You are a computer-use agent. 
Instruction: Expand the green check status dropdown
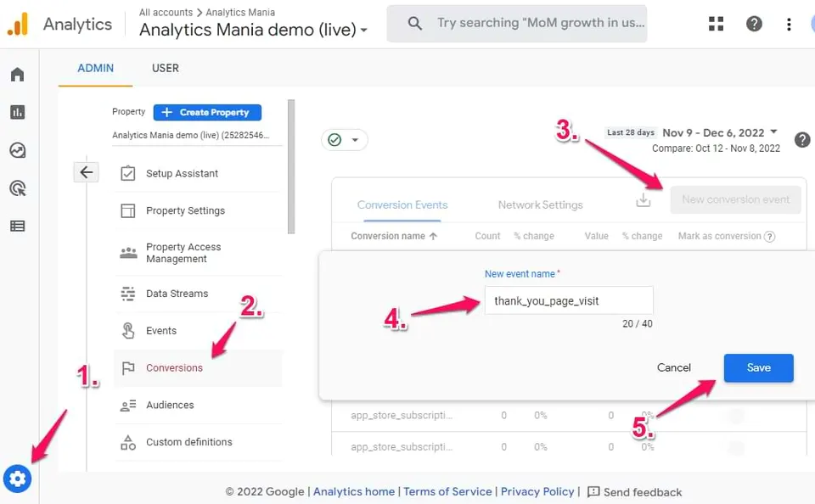344,140
